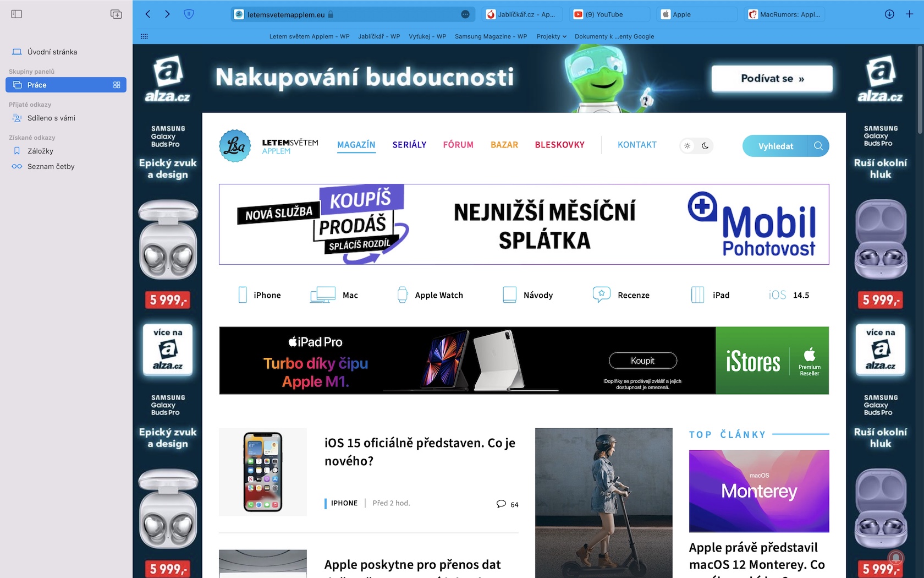Click the letemsvetemapplem.eu address field

353,14
